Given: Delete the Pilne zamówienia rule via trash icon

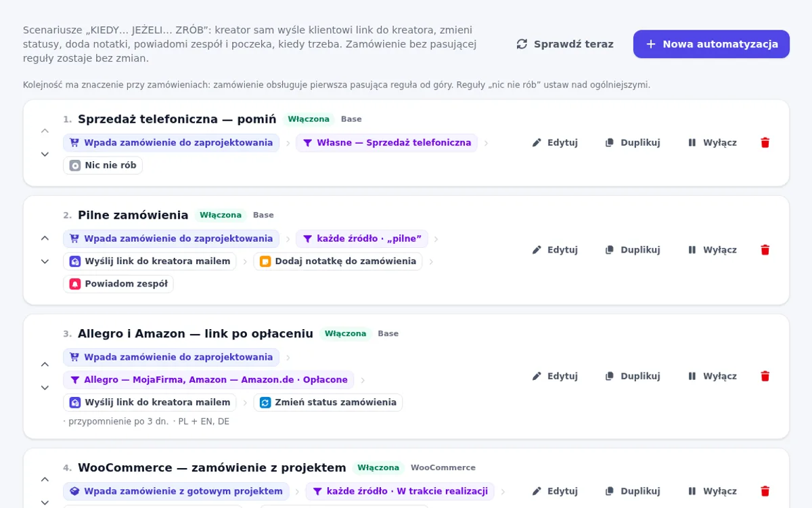Looking at the screenshot, I should tap(765, 250).
